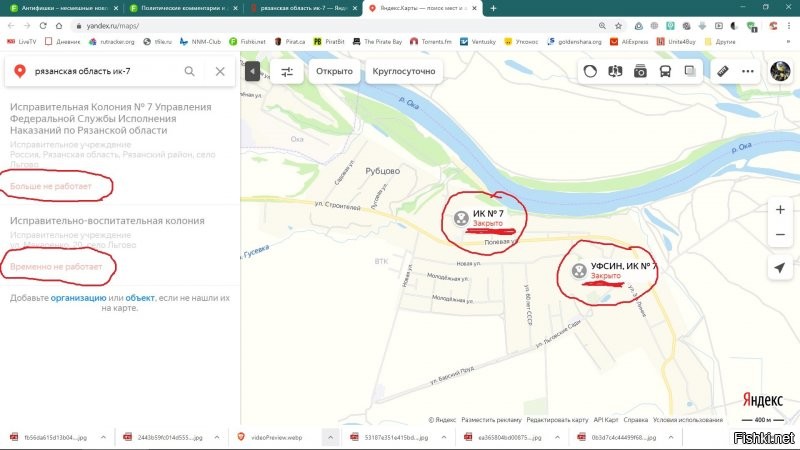The image size is (800, 450).
Task: Open the fb56da615d13b04 jpg downloaded file
Action: click(x=55, y=437)
